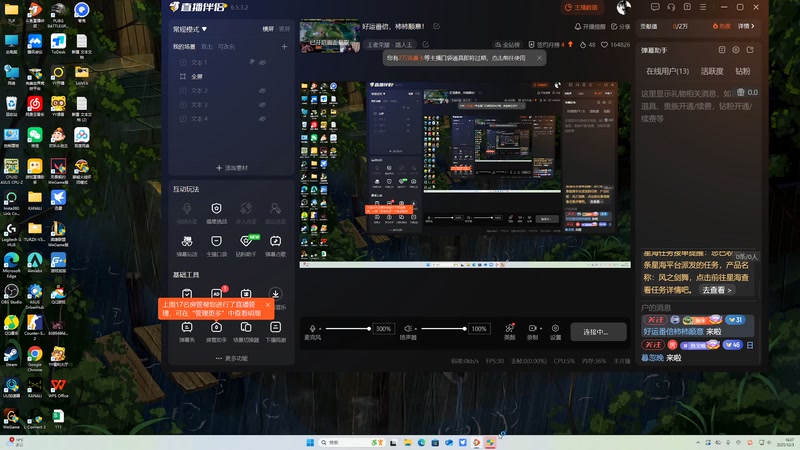This screenshot has width=800, height=450.
Task: Add a new scene with plus icon
Action: tap(284, 46)
